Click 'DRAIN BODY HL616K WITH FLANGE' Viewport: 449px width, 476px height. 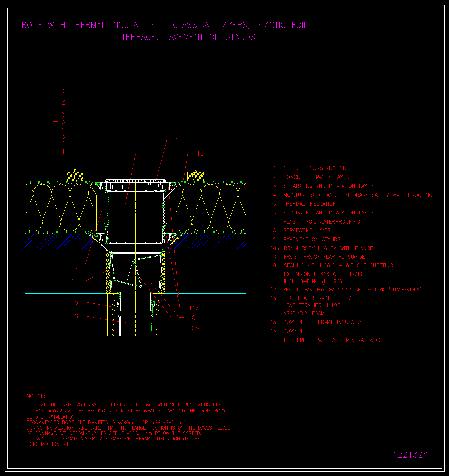[328, 249]
